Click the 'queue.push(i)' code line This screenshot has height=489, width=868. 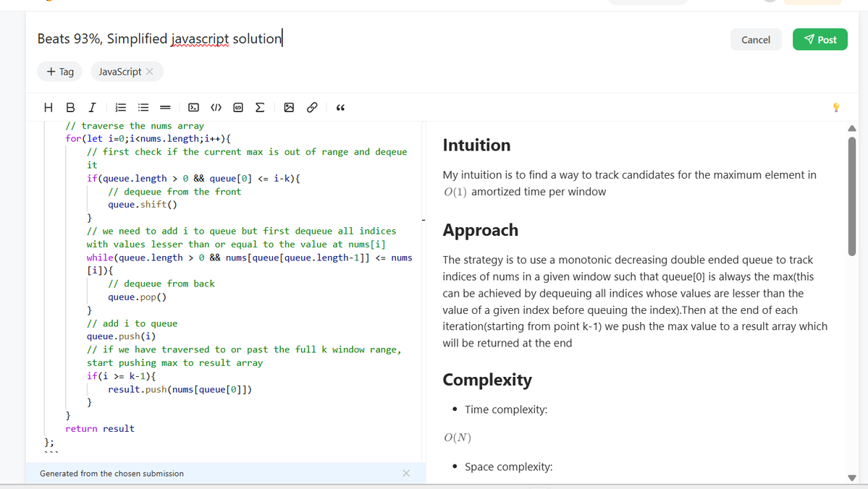[121, 336]
